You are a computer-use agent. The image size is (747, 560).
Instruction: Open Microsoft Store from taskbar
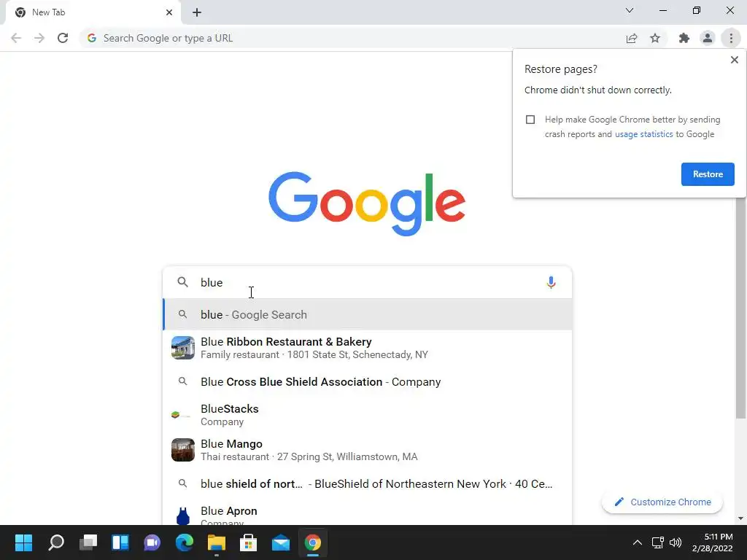[x=248, y=542]
